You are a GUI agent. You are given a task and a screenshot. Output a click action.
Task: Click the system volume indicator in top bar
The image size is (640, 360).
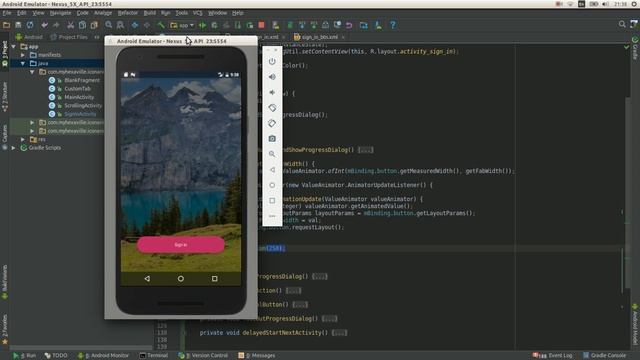pyautogui.click(x=606, y=4)
